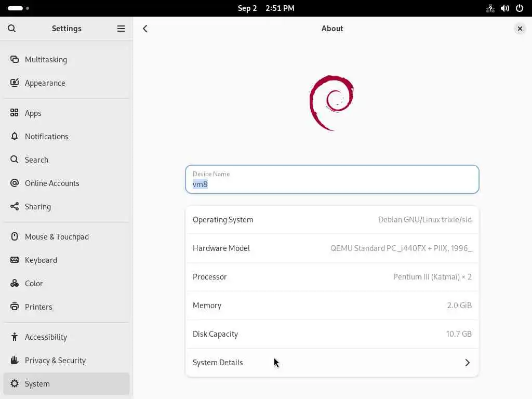Click the System gear icon
The width and height of the screenshot is (532, 399).
pos(14,383)
